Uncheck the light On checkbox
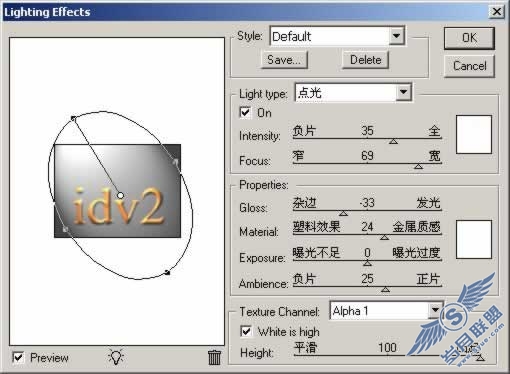This screenshot has width=510, height=374. (x=245, y=112)
